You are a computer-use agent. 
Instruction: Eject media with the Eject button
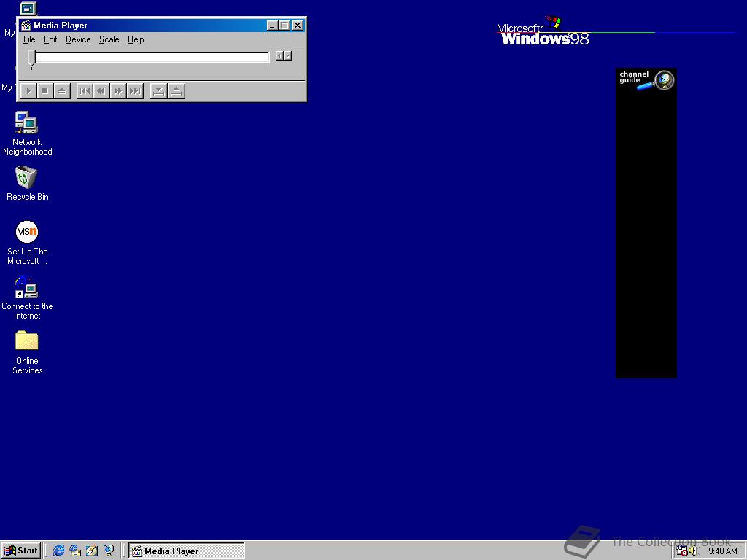click(x=62, y=90)
